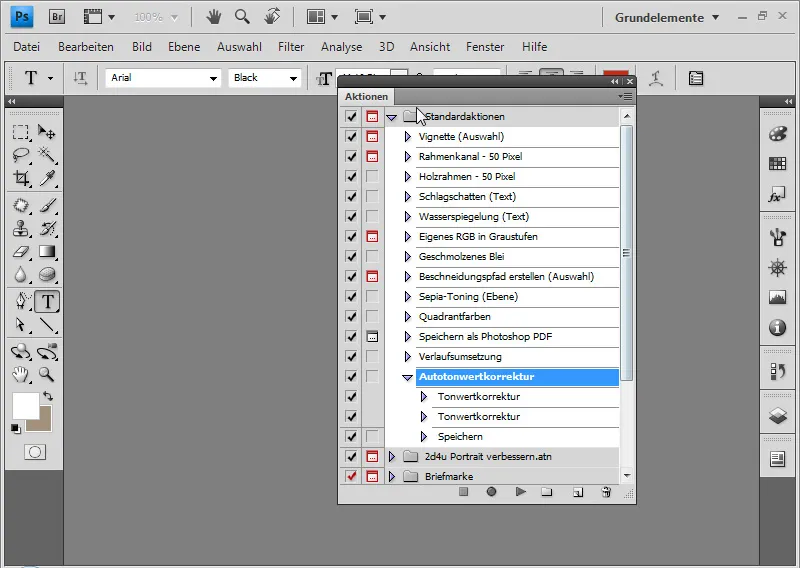Image resolution: width=800 pixels, height=568 pixels.
Task: Open the Ebene menu
Action: [184, 47]
